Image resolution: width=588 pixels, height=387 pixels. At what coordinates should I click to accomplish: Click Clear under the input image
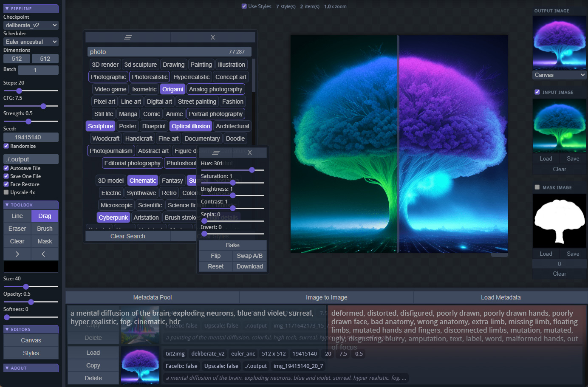pyautogui.click(x=560, y=169)
